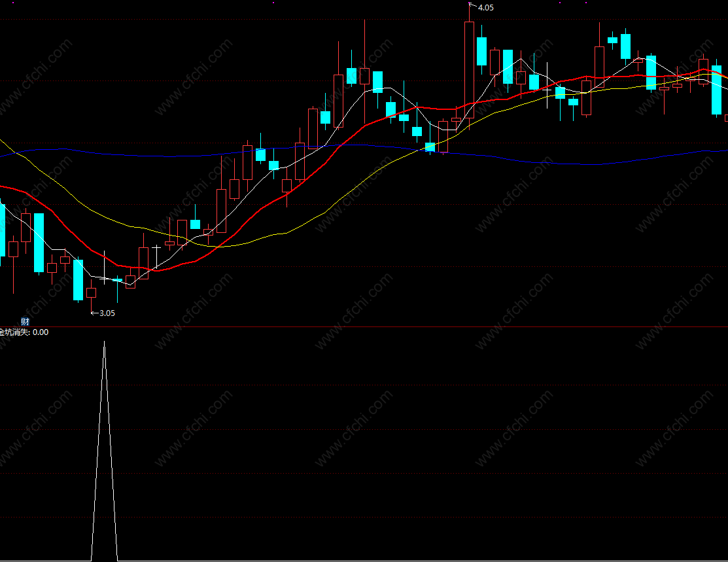This screenshot has width=728, height=562.
Task: Select the 4.05 high price label
Action: pos(485,7)
